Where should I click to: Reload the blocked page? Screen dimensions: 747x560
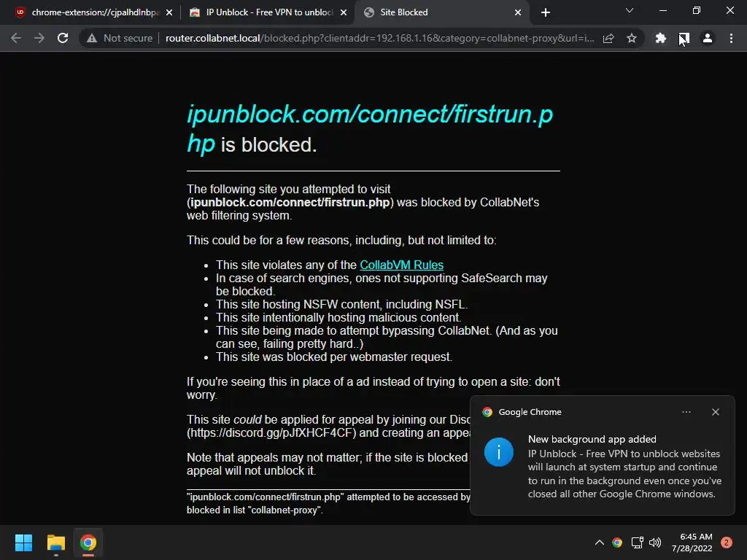coord(63,38)
